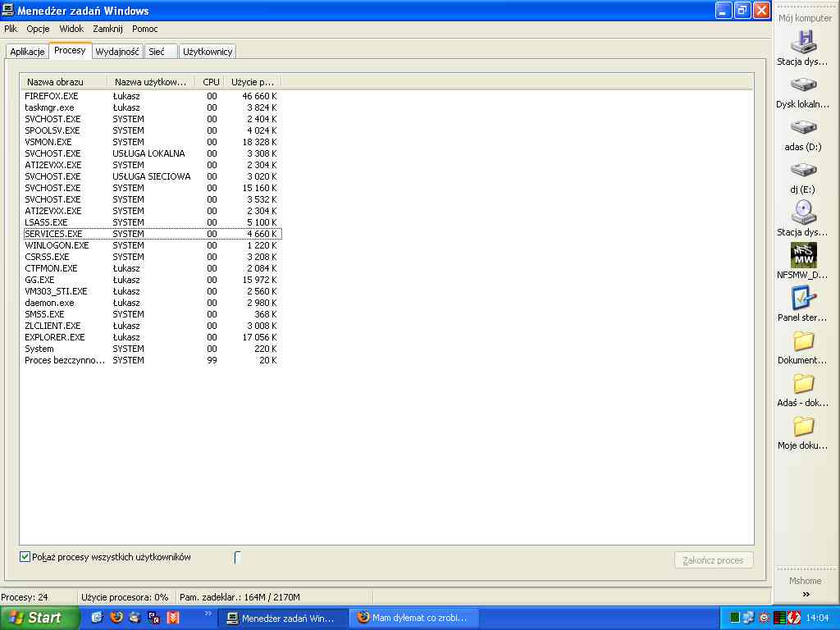Open the Moje dokumenty folder icon

pos(803,427)
